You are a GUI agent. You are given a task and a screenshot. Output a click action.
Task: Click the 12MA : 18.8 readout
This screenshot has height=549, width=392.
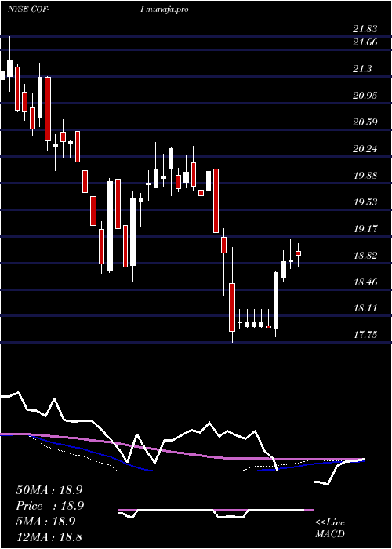coord(49,536)
